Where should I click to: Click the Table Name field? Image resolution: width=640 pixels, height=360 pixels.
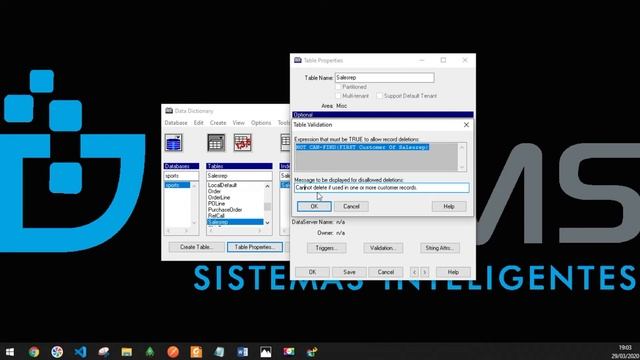(x=384, y=78)
